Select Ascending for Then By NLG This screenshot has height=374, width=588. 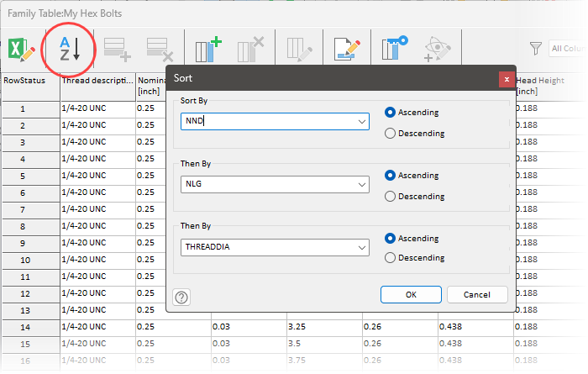tap(390, 175)
